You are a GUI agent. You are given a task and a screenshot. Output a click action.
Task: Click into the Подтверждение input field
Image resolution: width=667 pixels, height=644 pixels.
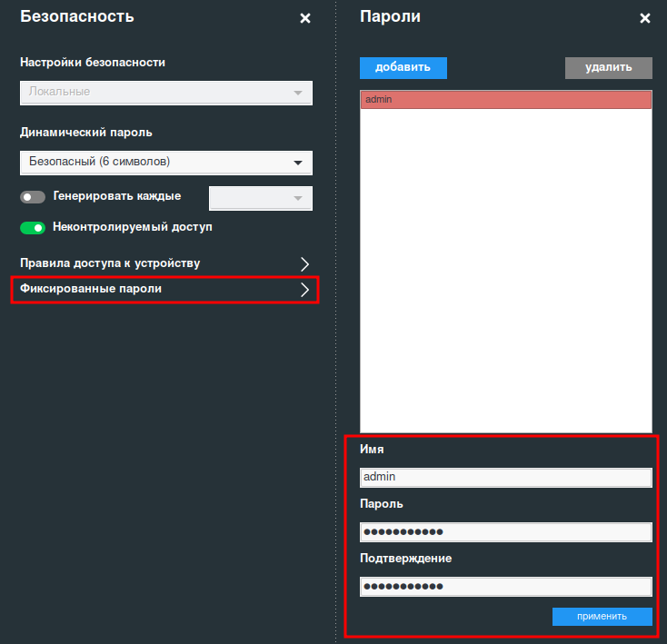(505, 586)
